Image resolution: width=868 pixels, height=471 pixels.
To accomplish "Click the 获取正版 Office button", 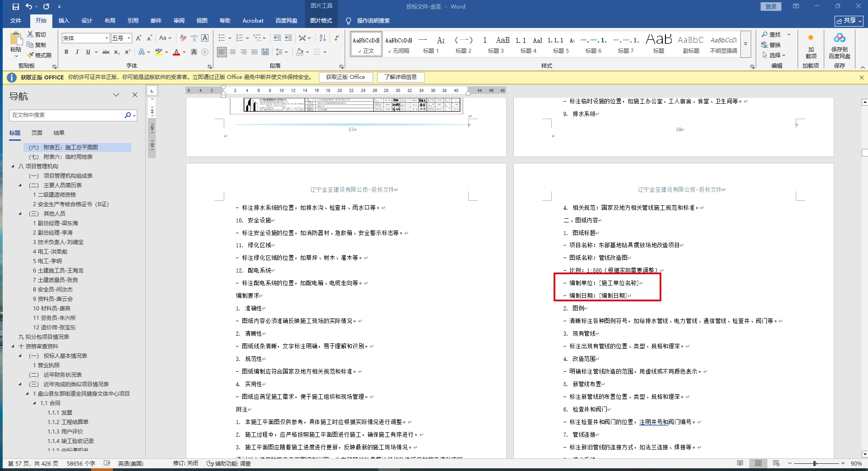I will tap(346, 77).
